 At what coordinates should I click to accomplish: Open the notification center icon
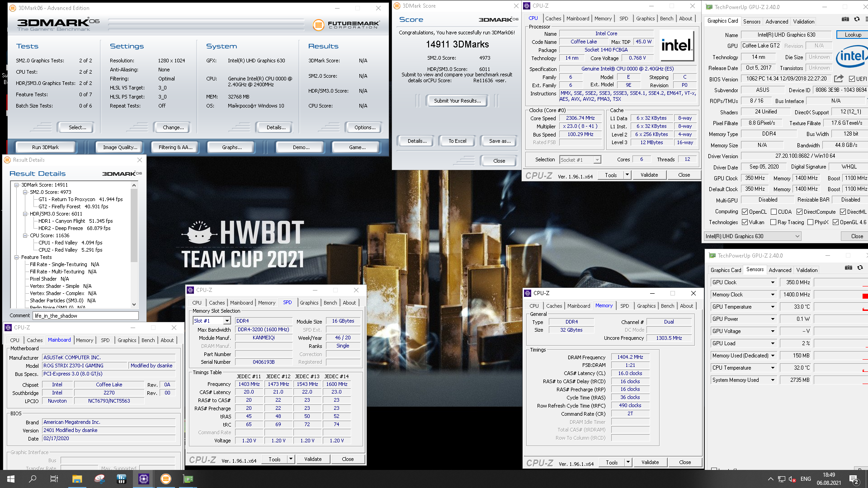tap(854, 479)
